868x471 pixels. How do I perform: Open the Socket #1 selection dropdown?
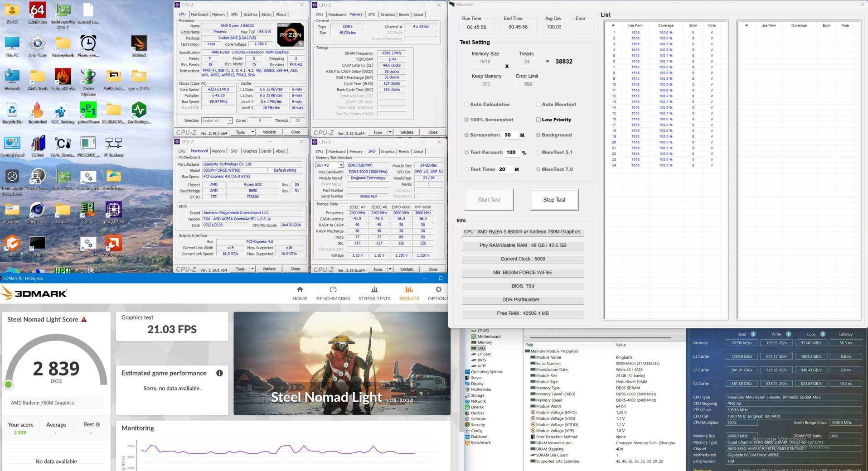[217, 120]
